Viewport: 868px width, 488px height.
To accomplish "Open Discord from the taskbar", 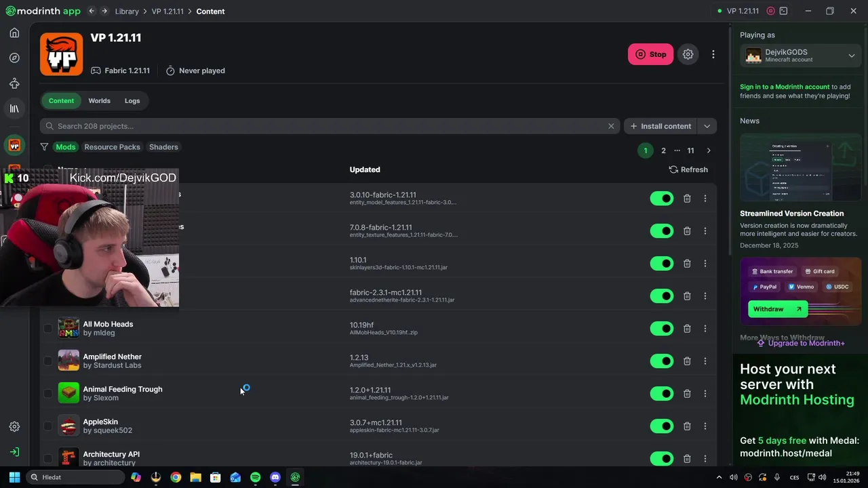I will click(x=275, y=477).
